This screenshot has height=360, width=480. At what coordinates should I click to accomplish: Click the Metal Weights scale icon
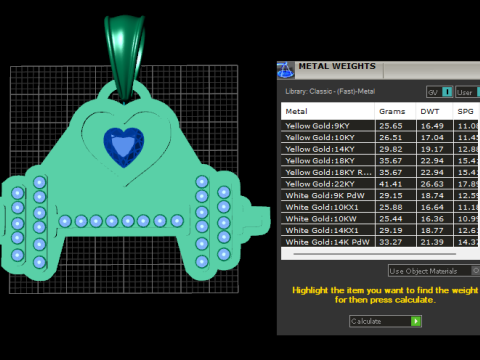coord(286,70)
